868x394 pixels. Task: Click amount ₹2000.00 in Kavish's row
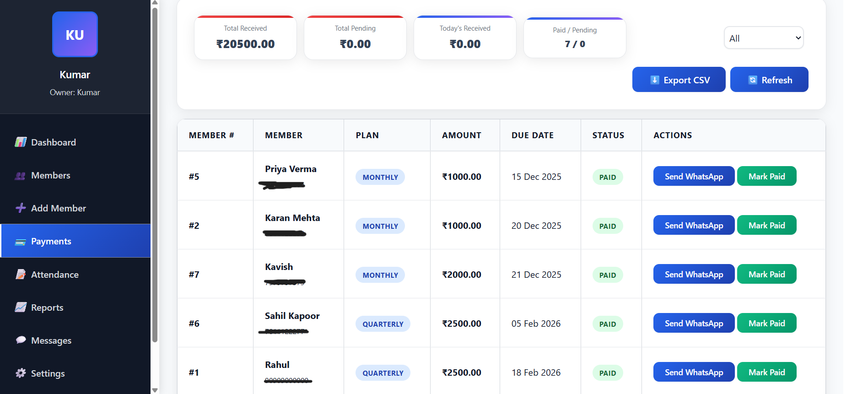[x=462, y=275]
